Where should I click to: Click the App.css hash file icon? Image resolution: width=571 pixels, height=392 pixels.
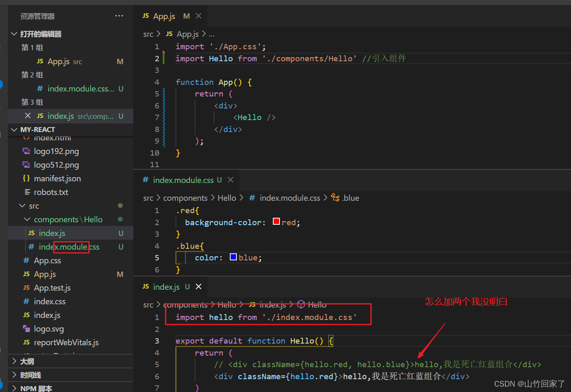27,260
